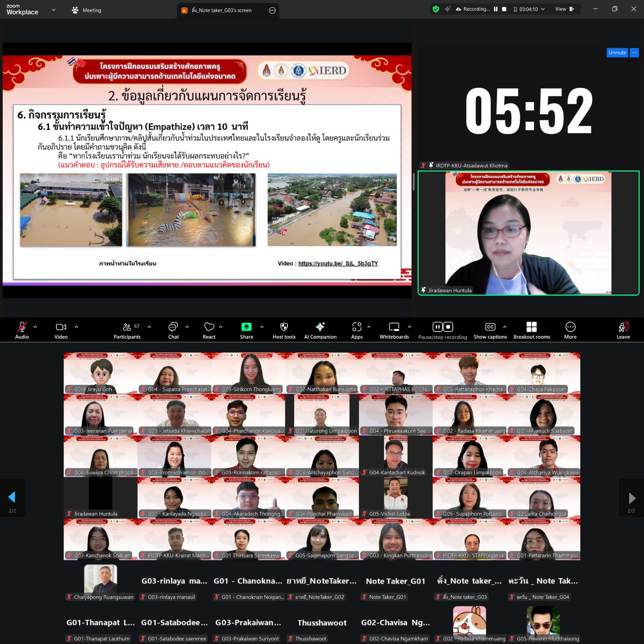Go to next gallery page arrow
644x644 pixels.
point(632,498)
